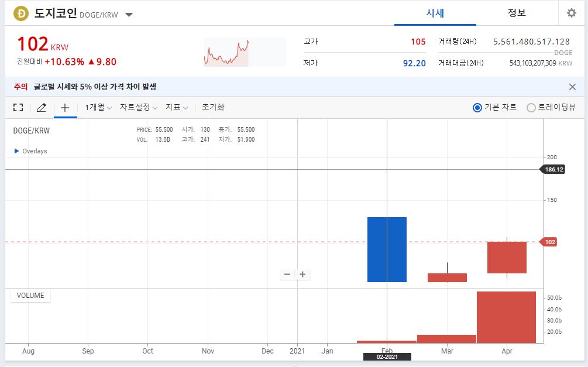
Task: Click the April volume bar
Action: [x=506, y=317]
